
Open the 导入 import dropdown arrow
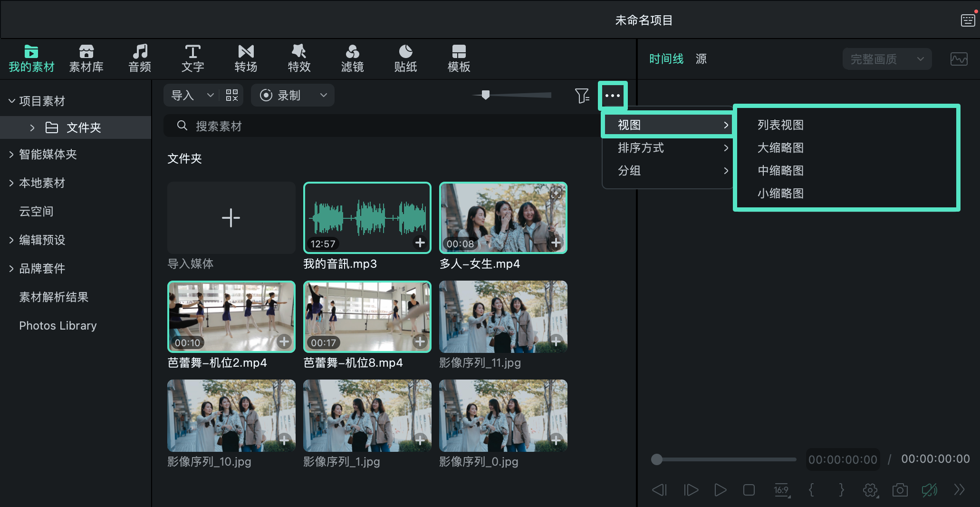pos(210,95)
